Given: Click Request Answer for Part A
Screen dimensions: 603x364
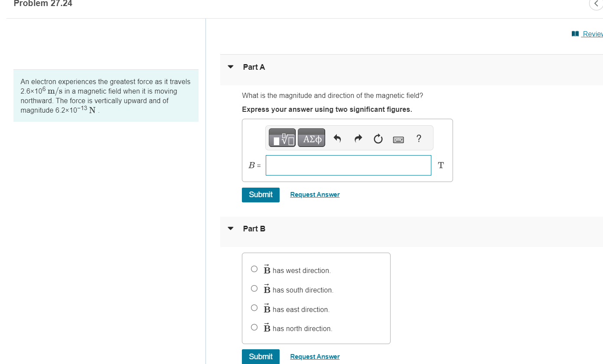Looking at the screenshot, I should [315, 194].
